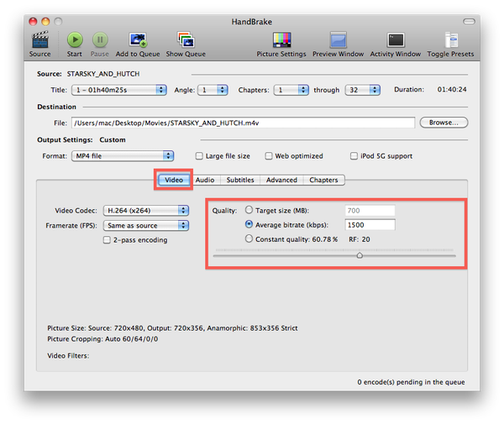Select Average bitrate (kbps) radio button
Viewport: 504px width, 424px height.
pyautogui.click(x=249, y=224)
